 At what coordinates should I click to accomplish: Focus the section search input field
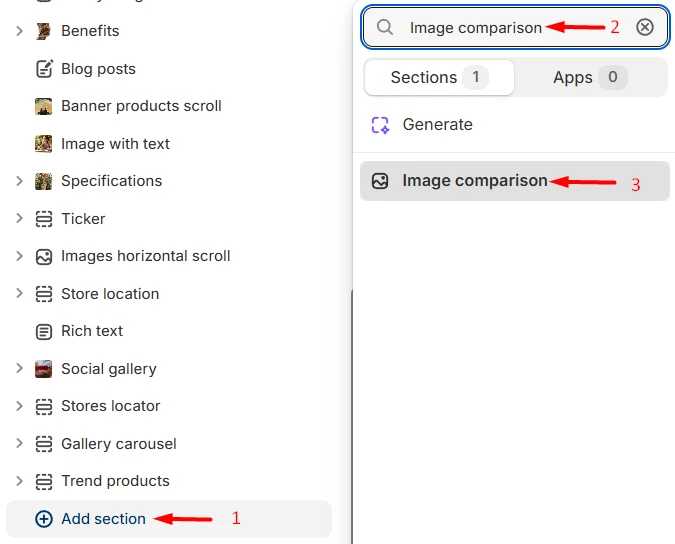515,27
